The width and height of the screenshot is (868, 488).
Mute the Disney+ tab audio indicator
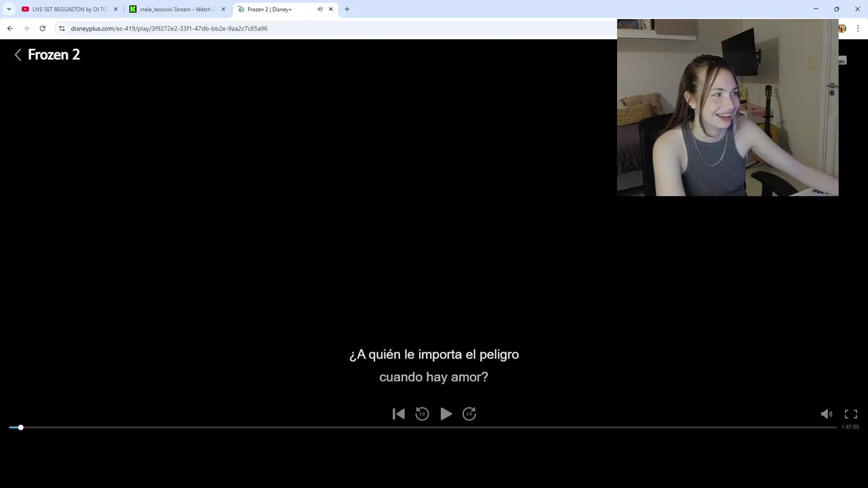coord(319,9)
